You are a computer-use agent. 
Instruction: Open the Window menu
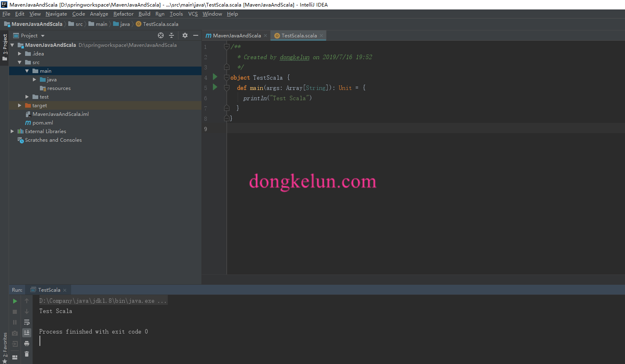212,14
